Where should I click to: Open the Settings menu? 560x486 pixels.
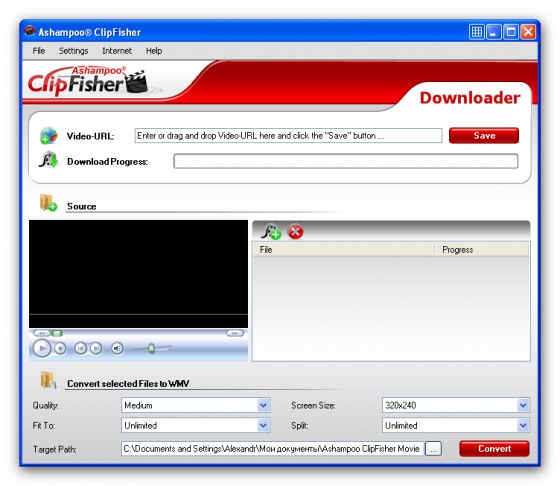74,51
